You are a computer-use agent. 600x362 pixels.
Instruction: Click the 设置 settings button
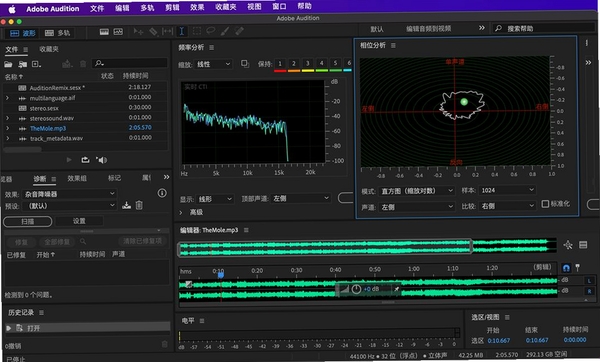(79, 221)
